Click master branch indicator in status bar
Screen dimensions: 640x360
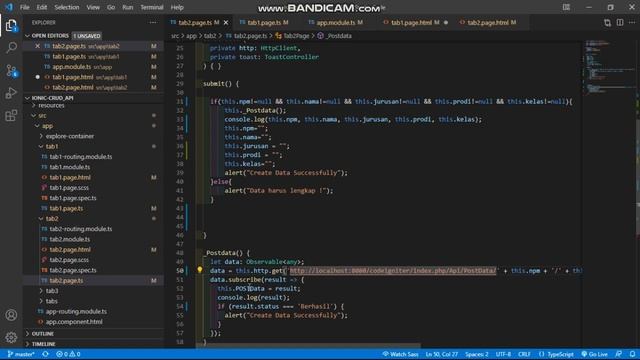click(21, 354)
